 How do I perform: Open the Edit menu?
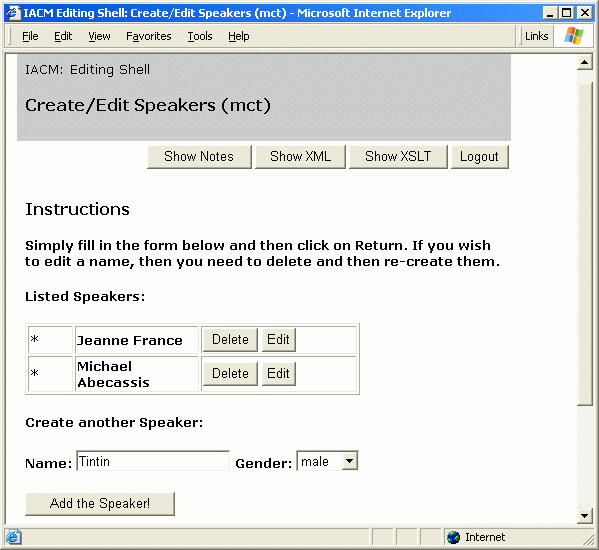[63, 36]
